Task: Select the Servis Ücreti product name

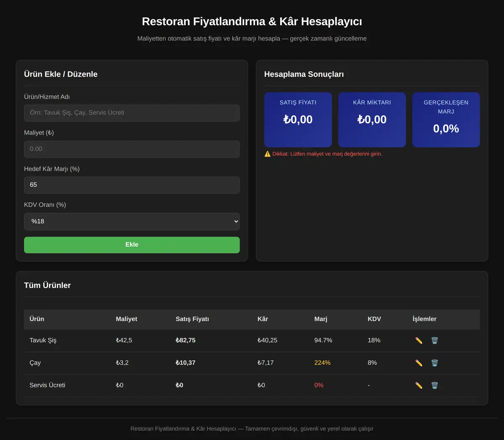Action: pos(47,385)
